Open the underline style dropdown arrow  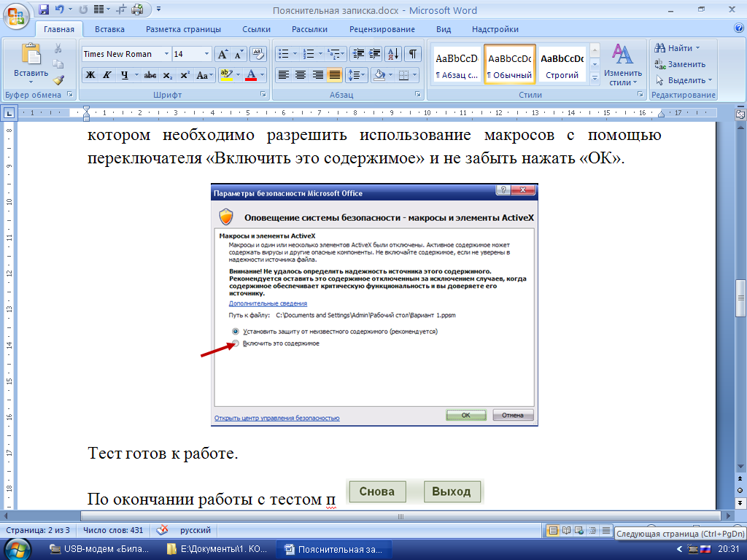click(x=136, y=75)
